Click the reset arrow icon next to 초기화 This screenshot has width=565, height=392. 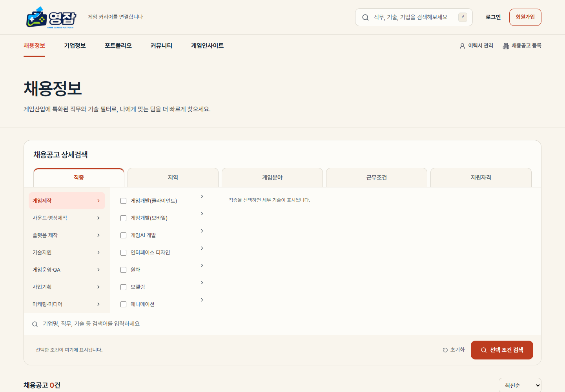click(445, 350)
